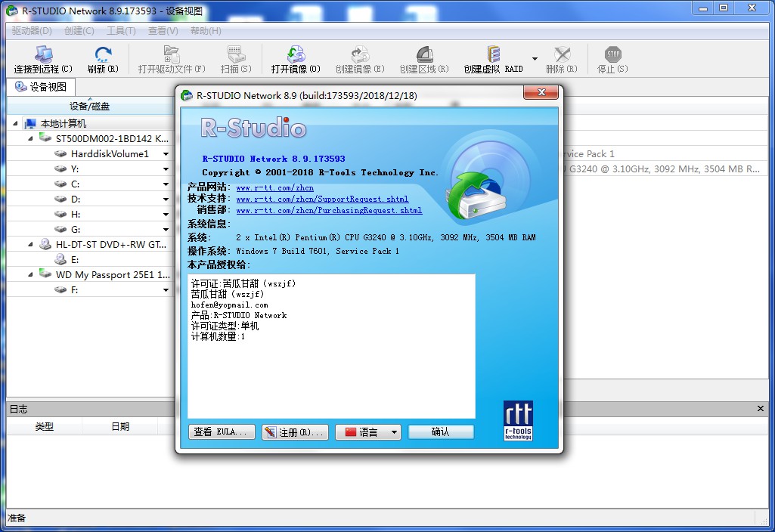Click the 'hofen@yopmail.com' license email text
This screenshot has height=532, width=775.
pyautogui.click(x=229, y=305)
